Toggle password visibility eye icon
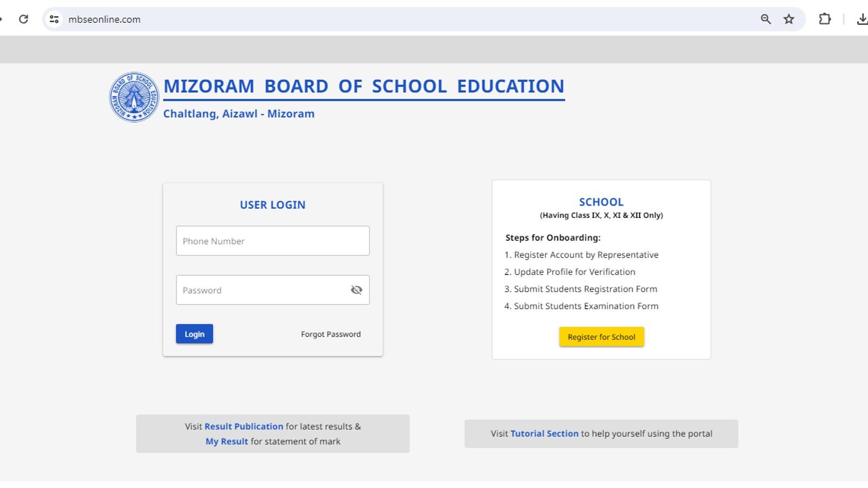Viewport: 868px width, 488px height. pos(356,290)
